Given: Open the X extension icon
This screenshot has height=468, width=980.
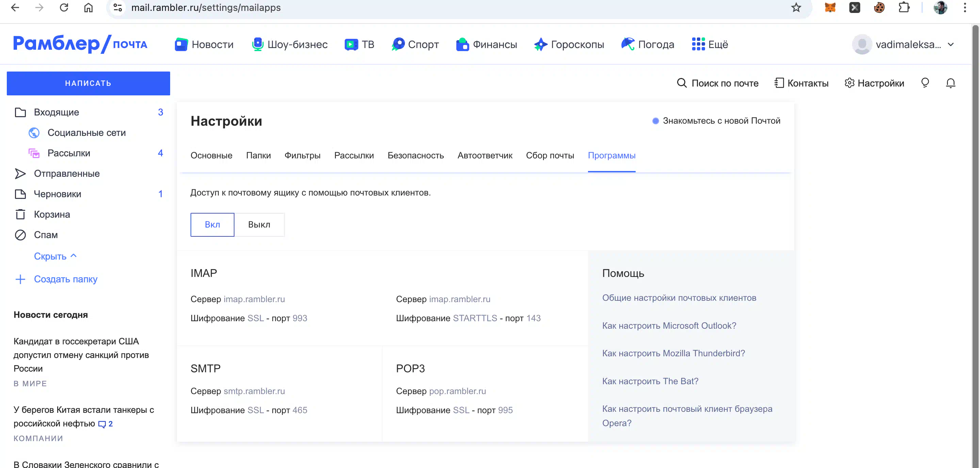Looking at the screenshot, I should click(854, 7).
